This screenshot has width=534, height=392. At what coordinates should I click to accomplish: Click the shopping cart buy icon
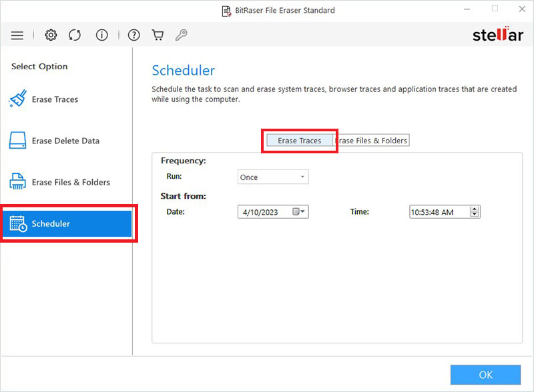(x=158, y=35)
